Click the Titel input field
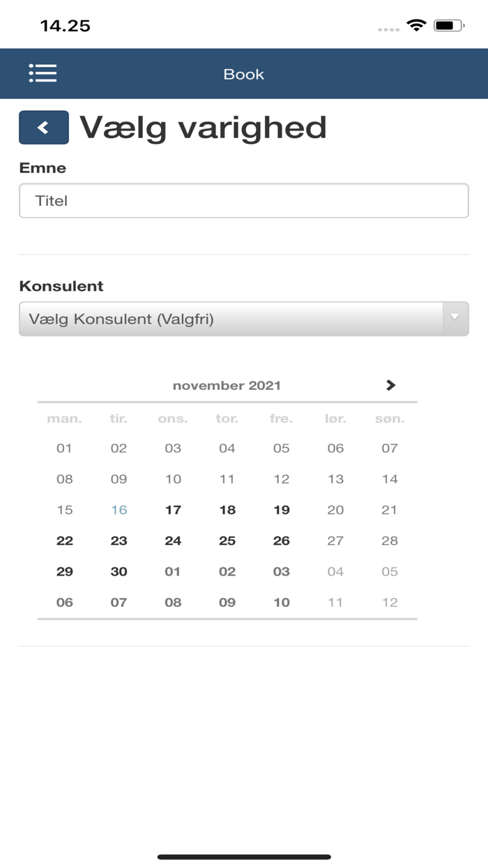Screen dimensions: 488x868 point(244,200)
